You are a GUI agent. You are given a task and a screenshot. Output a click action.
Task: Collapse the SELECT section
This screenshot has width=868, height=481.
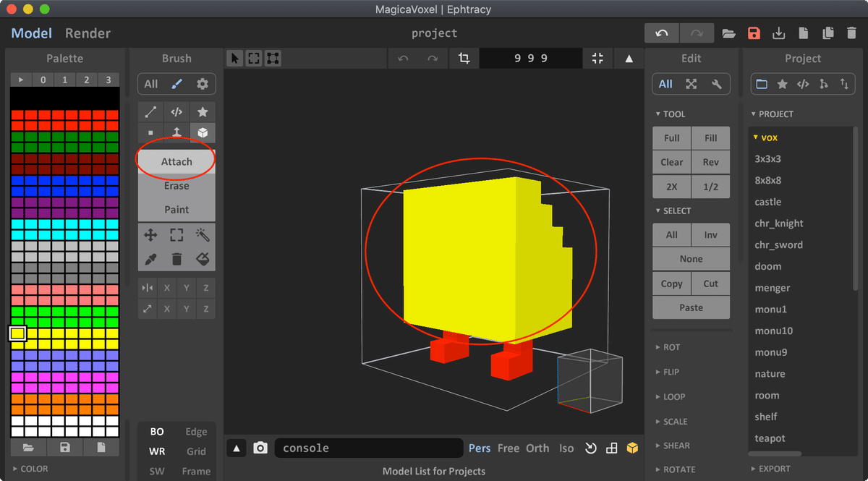click(673, 211)
